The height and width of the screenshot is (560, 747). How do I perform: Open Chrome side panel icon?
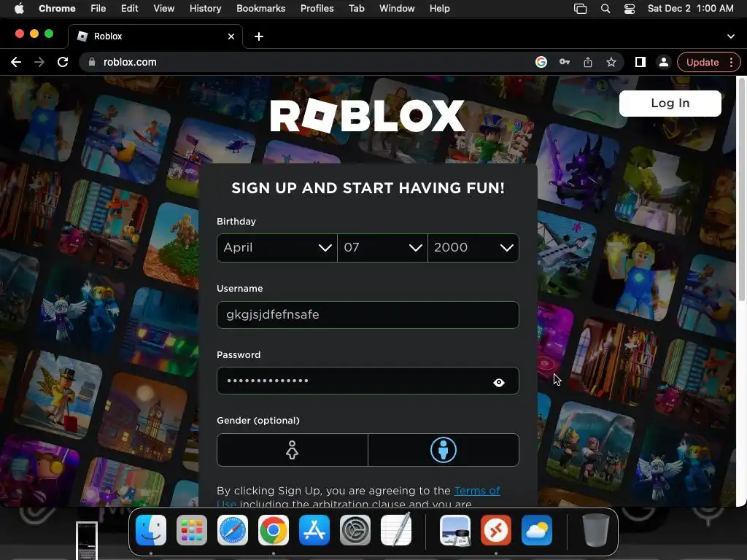(x=640, y=63)
